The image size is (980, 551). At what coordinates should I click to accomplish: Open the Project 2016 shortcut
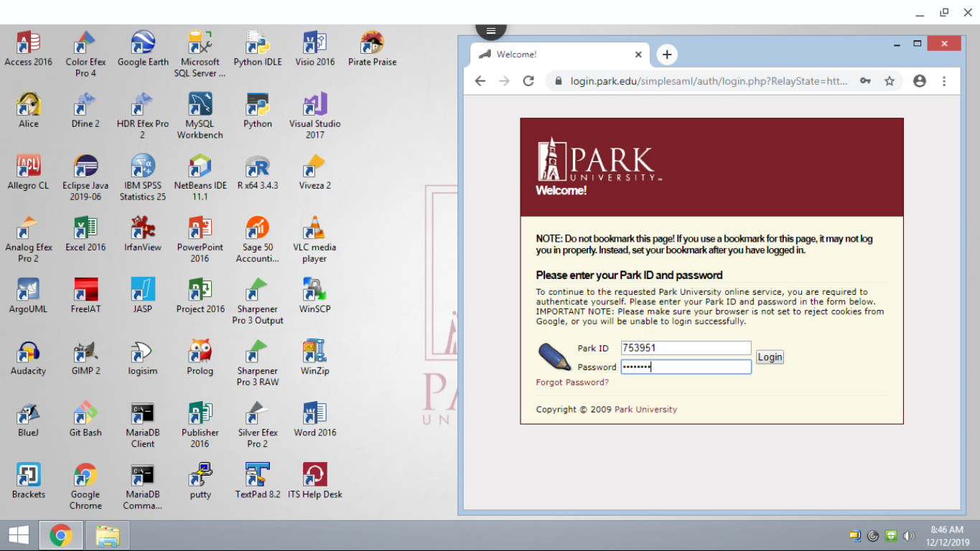(200, 296)
